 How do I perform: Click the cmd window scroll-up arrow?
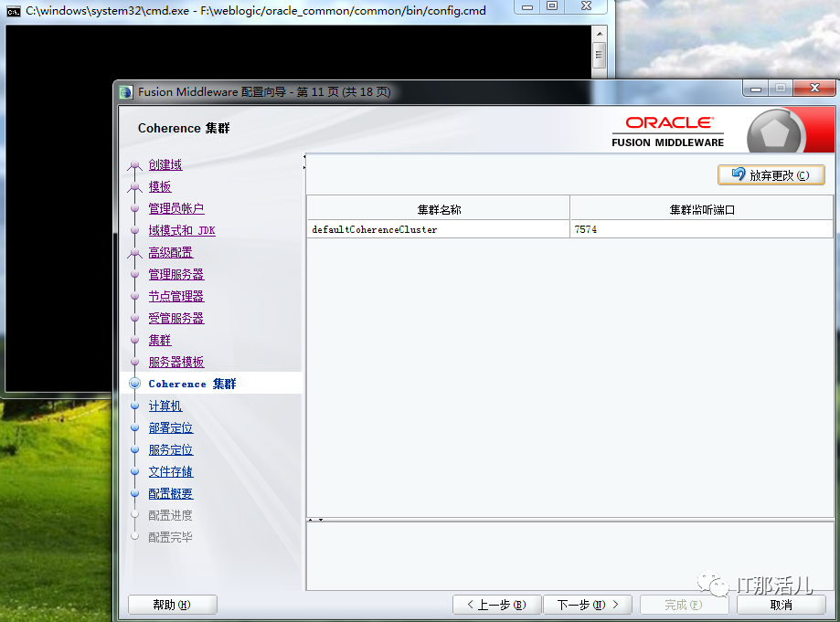(600, 34)
